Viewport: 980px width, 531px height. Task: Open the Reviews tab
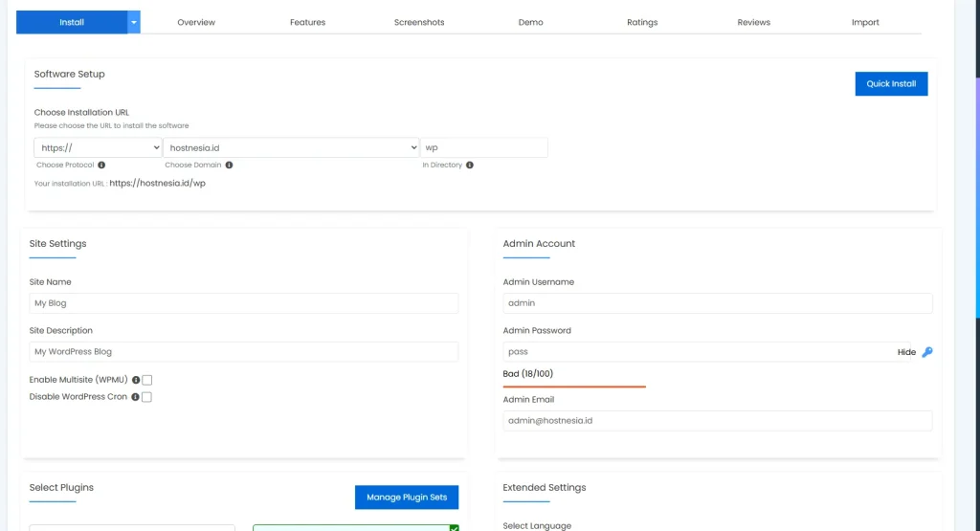[754, 22]
